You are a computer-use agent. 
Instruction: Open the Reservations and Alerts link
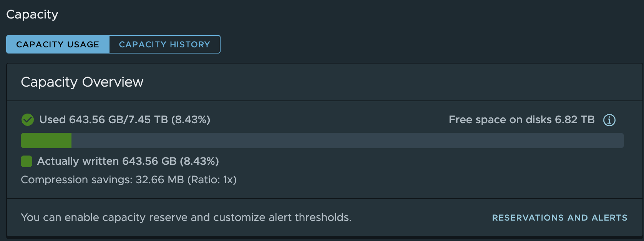[x=559, y=218]
